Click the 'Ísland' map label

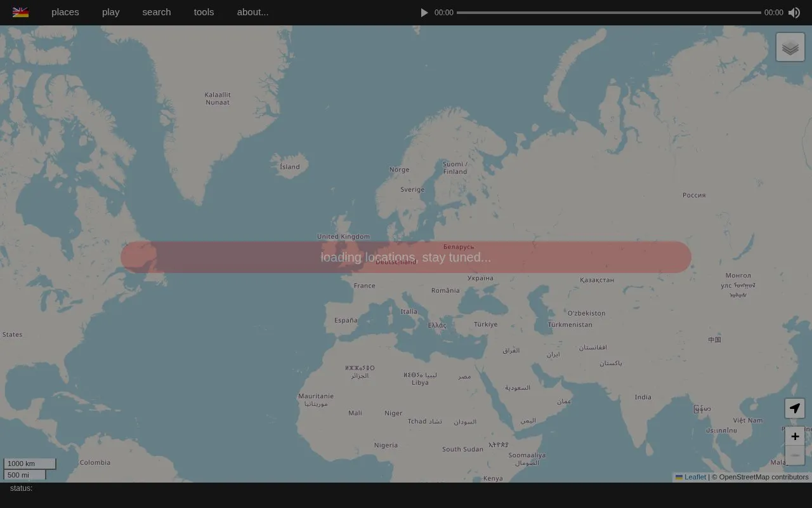[x=290, y=167]
